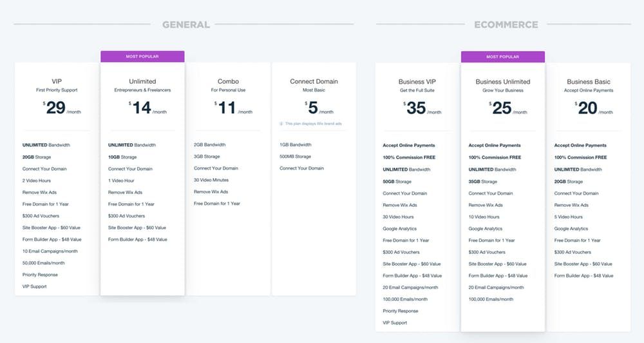Image resolution: width=644 pixels, height=343 pixels.
Task: Click '35GB Storage' in Business Unlimited
Action: tap(482, 181)
